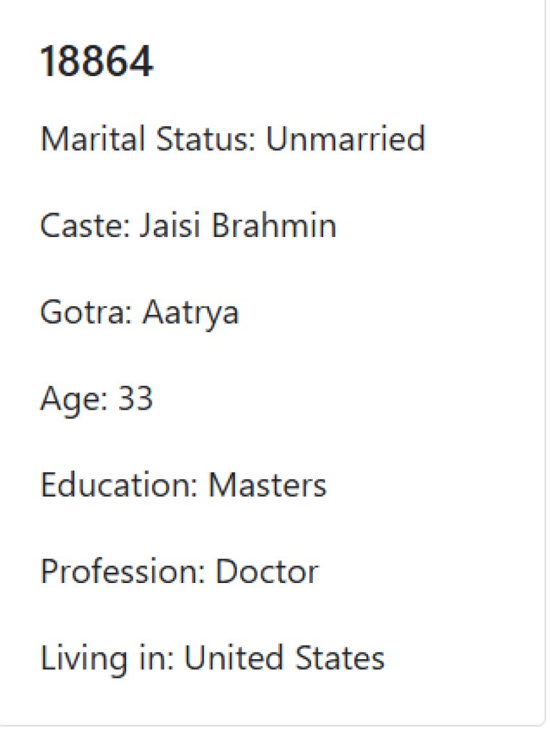Click the Education label
This screenshot has height=737, width=560.
click(119, 484)
